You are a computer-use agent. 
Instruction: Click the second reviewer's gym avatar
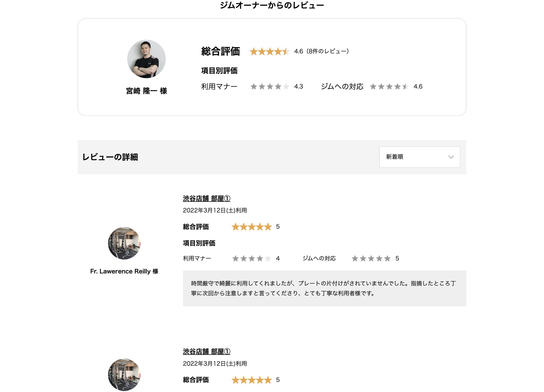pyautogui.click(x=124, y=375)
